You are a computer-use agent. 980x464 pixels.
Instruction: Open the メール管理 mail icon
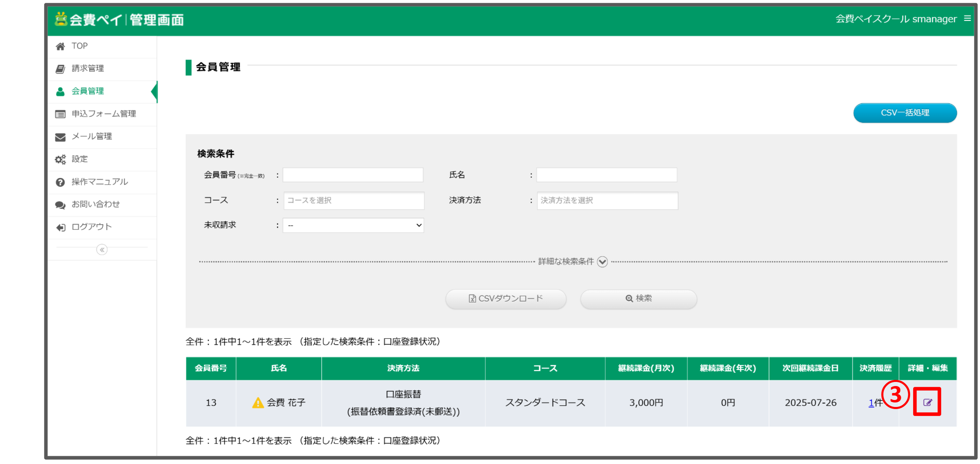60,137
